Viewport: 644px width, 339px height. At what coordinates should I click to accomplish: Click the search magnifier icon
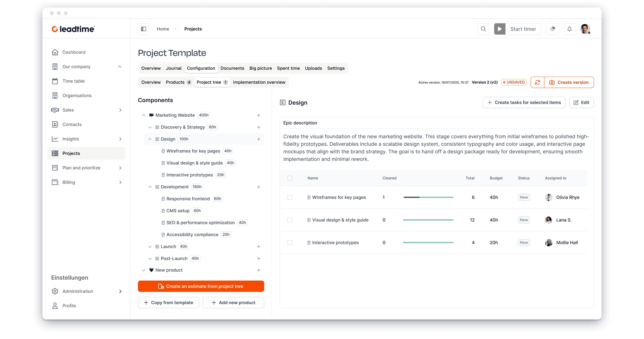483,29
